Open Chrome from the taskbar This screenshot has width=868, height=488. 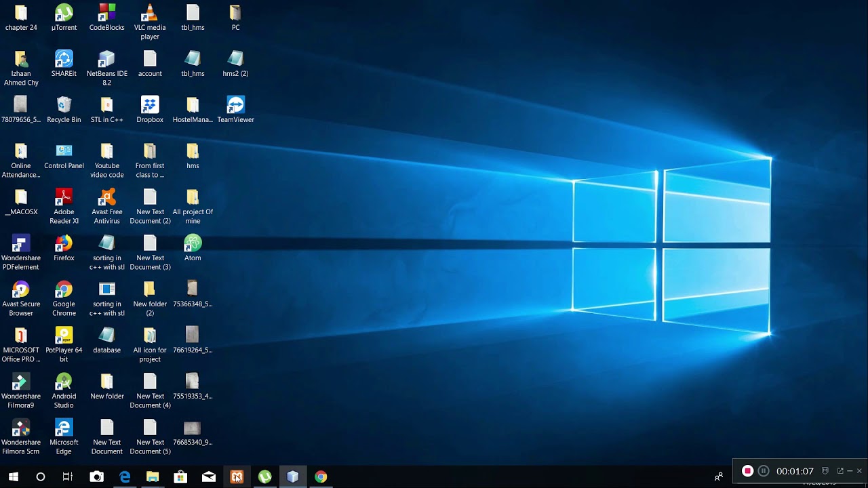(x=321, y=476)
